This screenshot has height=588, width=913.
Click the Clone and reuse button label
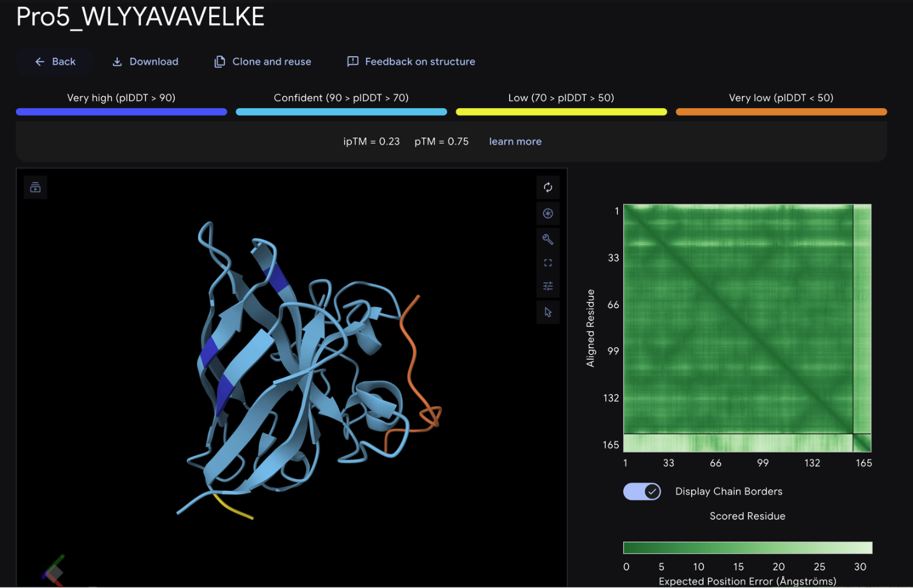(x=272, y=62)
